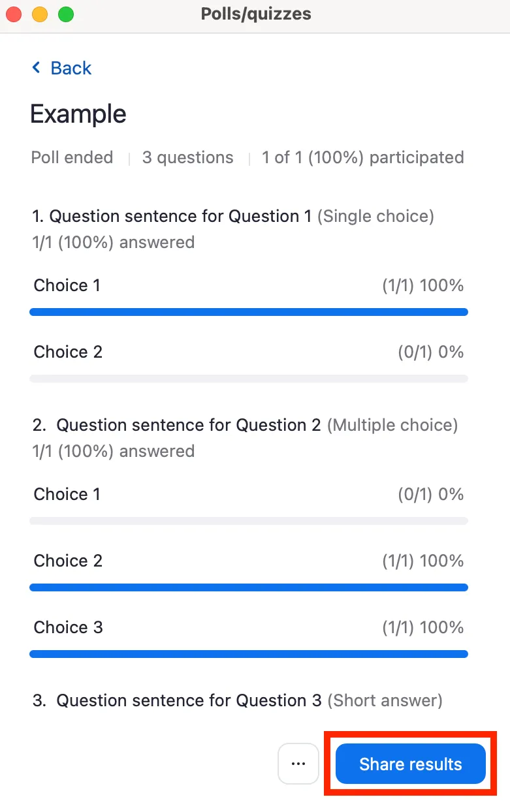
Task: Minimize the window with the yellow button
Action: click(40, 14)
